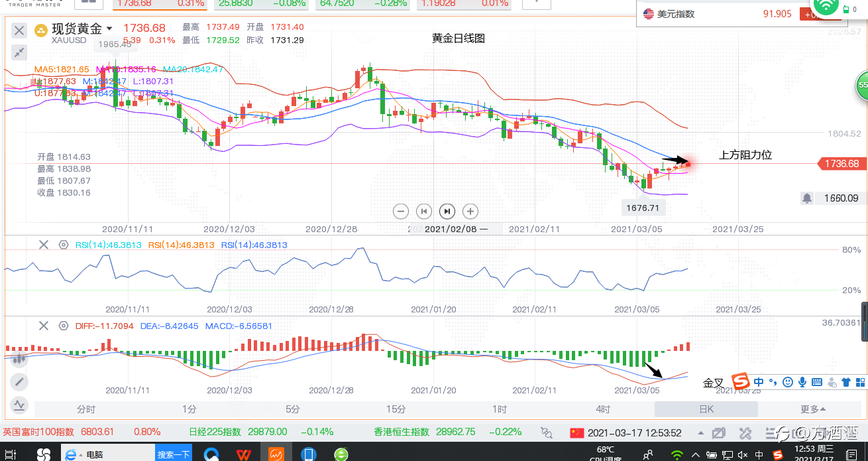The width and height of the screenshot is (868, 461).
Task: Toggle Sogou Chinese/English input mode
Action: coord(759,382)
